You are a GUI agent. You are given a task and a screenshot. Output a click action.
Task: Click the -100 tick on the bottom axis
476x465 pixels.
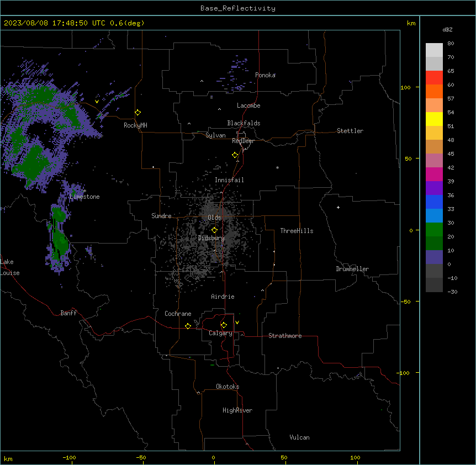(x=70, y=458)
